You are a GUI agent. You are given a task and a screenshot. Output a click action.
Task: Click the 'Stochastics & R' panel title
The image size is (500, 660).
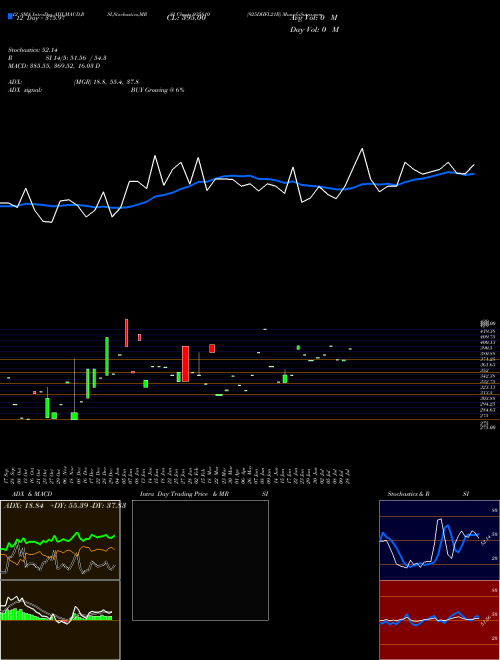click(408, 494)
